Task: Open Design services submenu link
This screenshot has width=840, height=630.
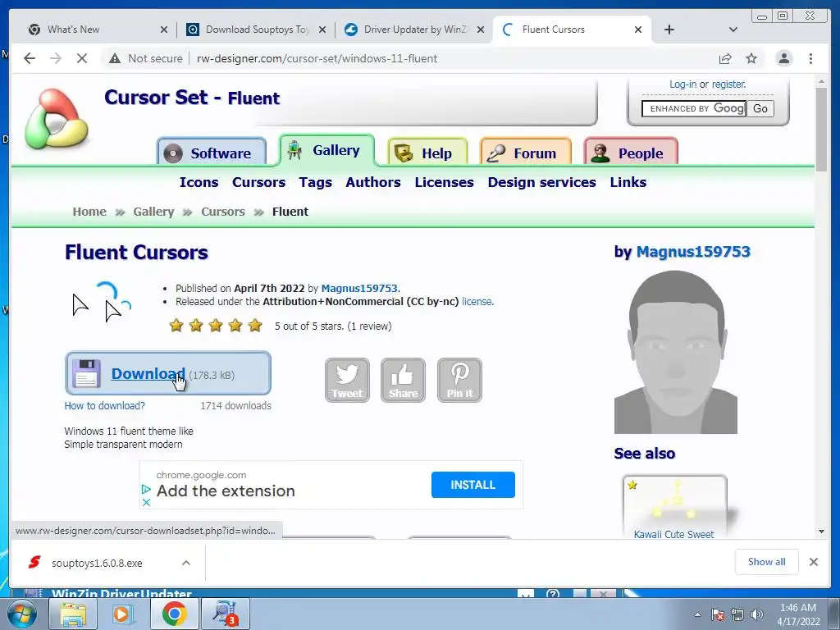Action: 541,182
